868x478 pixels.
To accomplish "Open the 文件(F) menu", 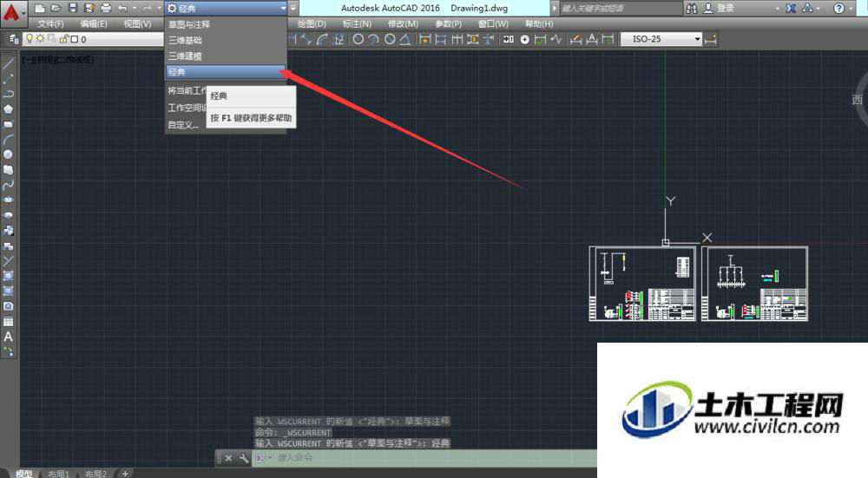I will pyautogui.click(x=50, y=23).
